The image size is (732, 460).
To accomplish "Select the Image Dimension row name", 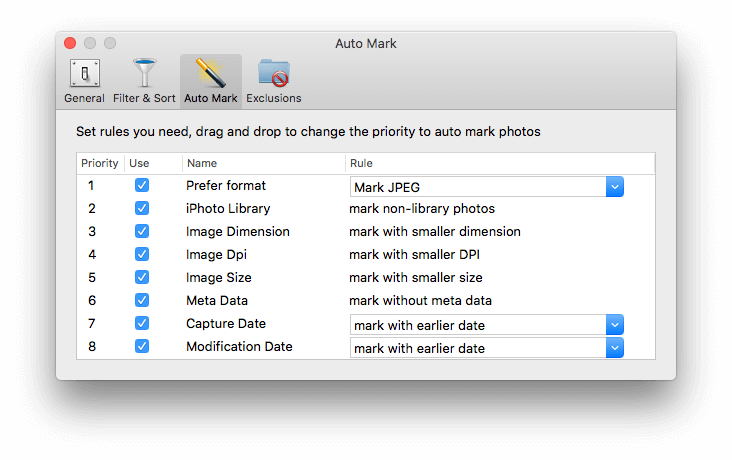I will 238,232.
